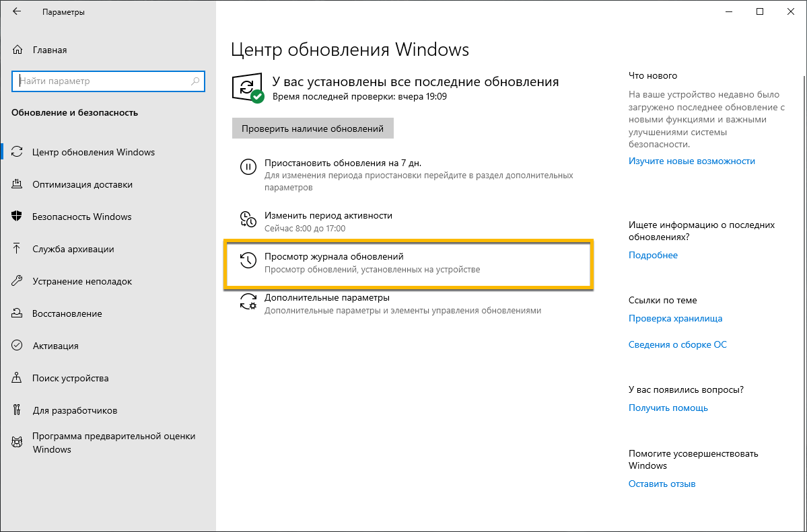The image size is (807, 532).
Task: Open the Windows Update section in sidebar
Action: pyautogui.click(x=94, y=152)
